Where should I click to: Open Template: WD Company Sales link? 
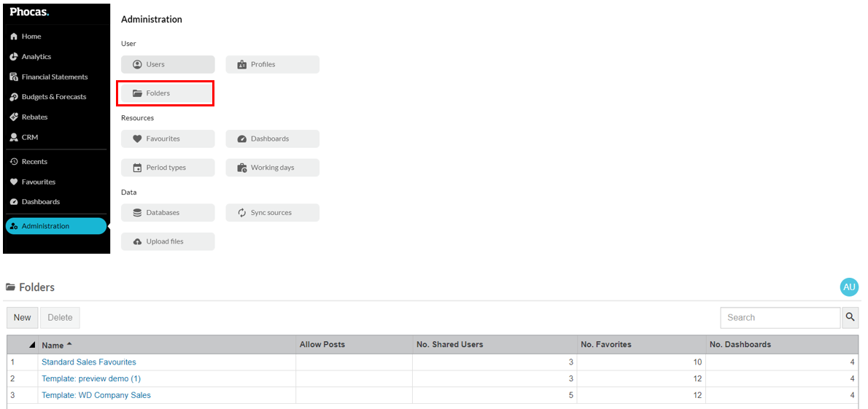pyautogui.click(x=96, y=395)
